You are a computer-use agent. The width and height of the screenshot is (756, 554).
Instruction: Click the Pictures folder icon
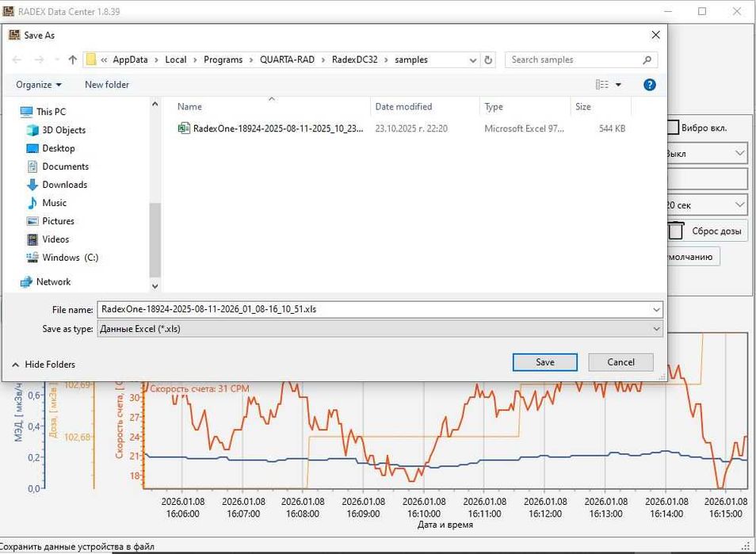(32, 221)
